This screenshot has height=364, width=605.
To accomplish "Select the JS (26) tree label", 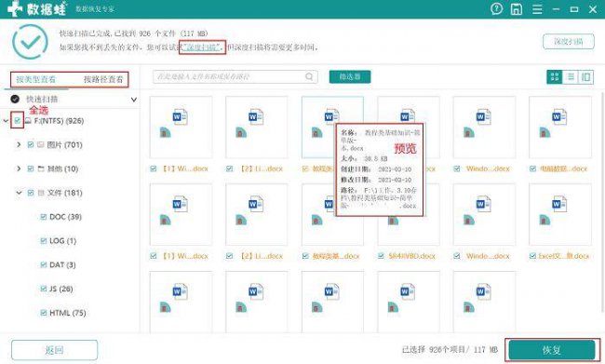I will pos(60,289).
